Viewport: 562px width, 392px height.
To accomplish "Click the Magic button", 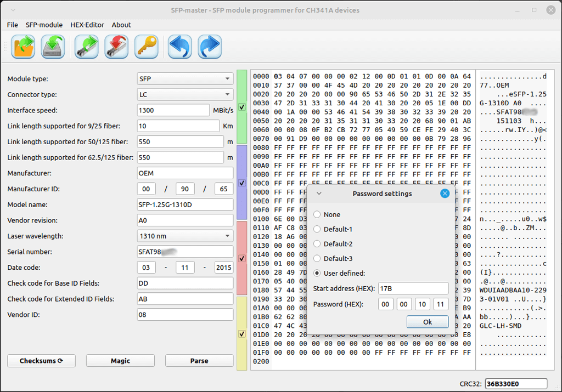I will point(120,361).
